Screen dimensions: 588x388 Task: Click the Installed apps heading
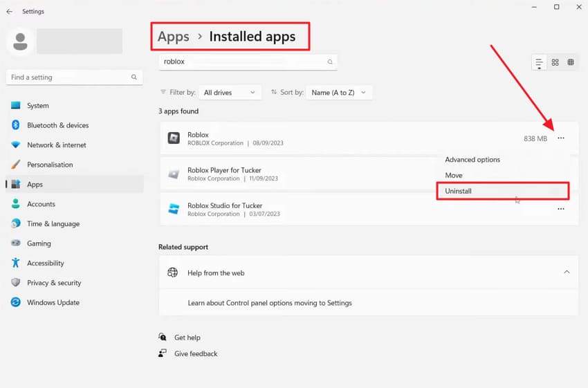[x=252, y=37]
